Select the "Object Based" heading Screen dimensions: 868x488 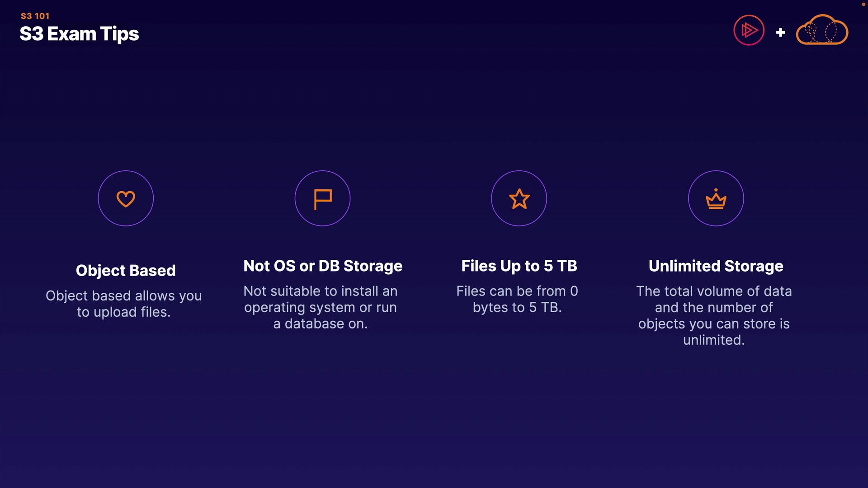pos(126,270)
